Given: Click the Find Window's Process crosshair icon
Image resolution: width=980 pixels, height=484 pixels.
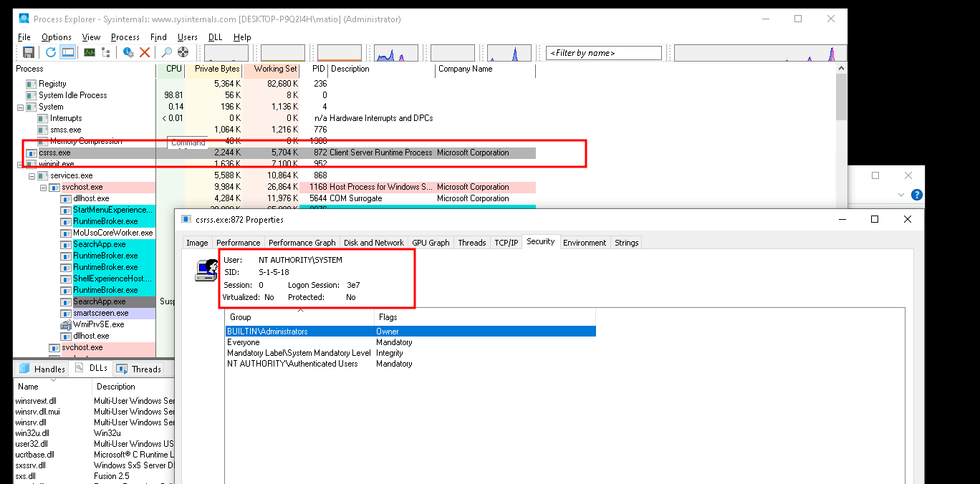Looking at the screenshot, I should 183,52.
